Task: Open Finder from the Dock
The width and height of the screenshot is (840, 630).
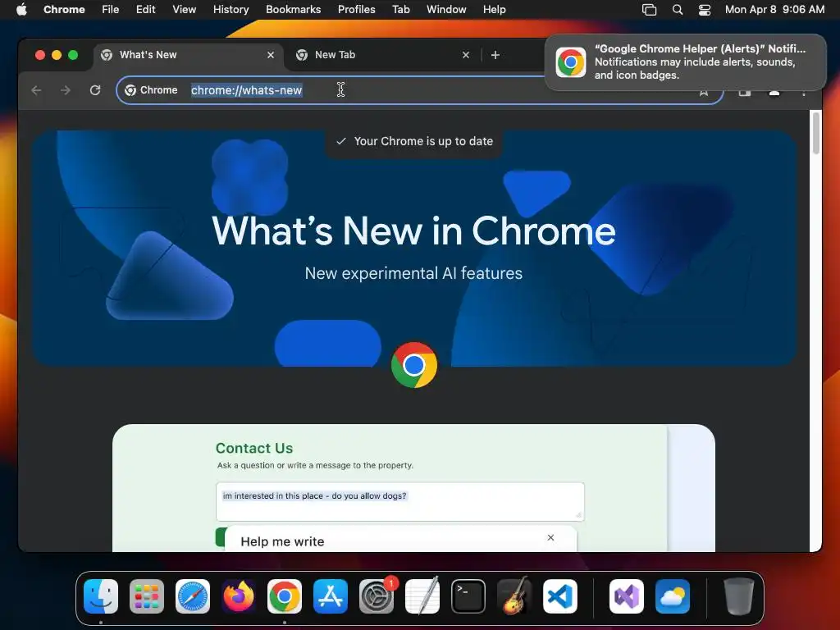Action: click(101, 596)
